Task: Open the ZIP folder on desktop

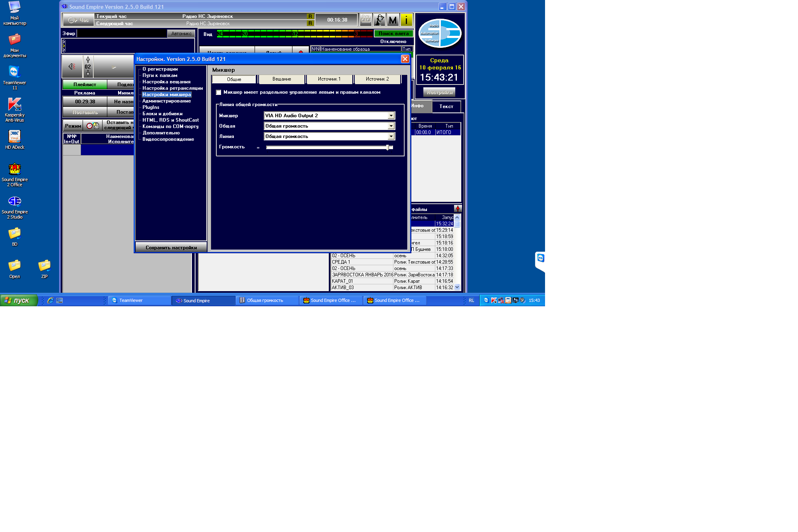Action: (44, 269)
